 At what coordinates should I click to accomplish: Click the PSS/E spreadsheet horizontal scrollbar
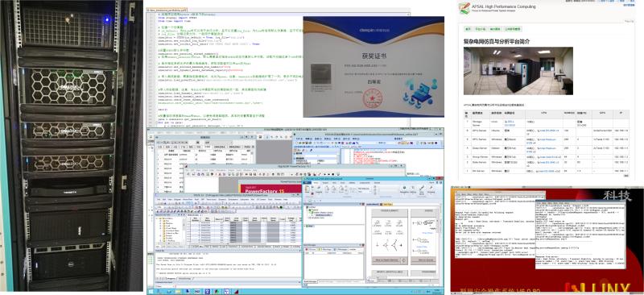[229, 243]
